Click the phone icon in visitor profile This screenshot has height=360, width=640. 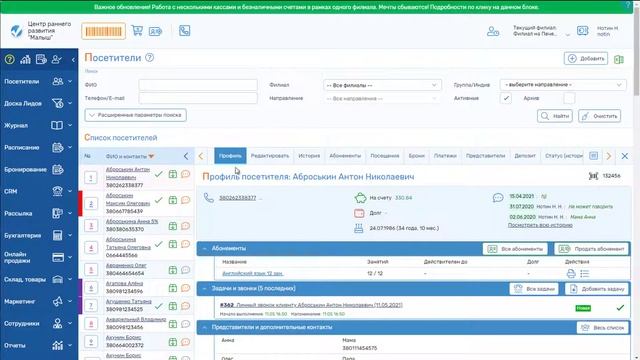click(209, 198)
